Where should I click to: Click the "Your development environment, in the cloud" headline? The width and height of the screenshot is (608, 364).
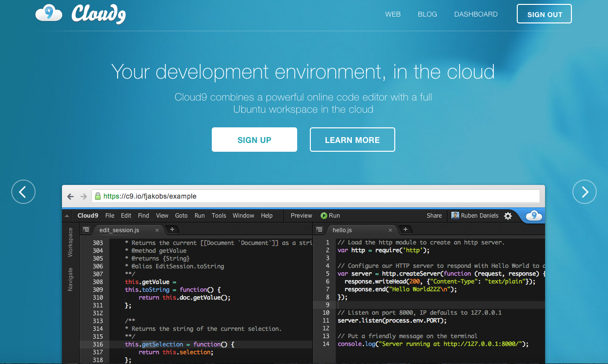coord(303,72)
